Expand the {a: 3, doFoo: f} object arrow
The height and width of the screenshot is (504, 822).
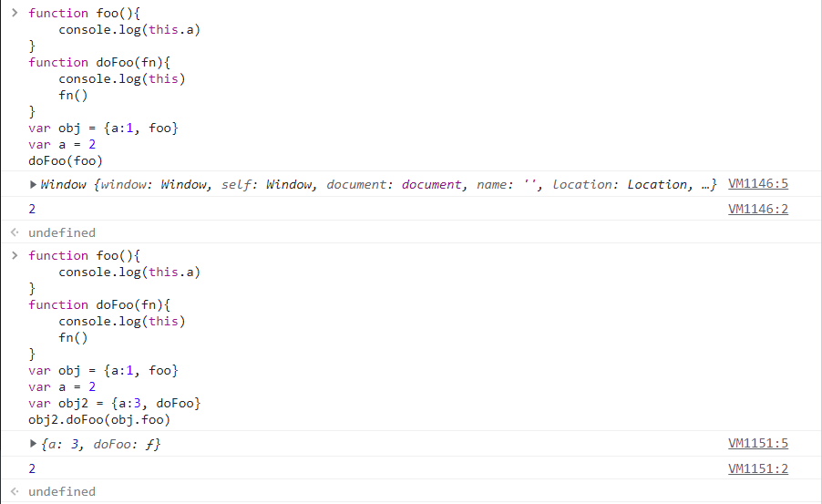(x=34, y=444)
